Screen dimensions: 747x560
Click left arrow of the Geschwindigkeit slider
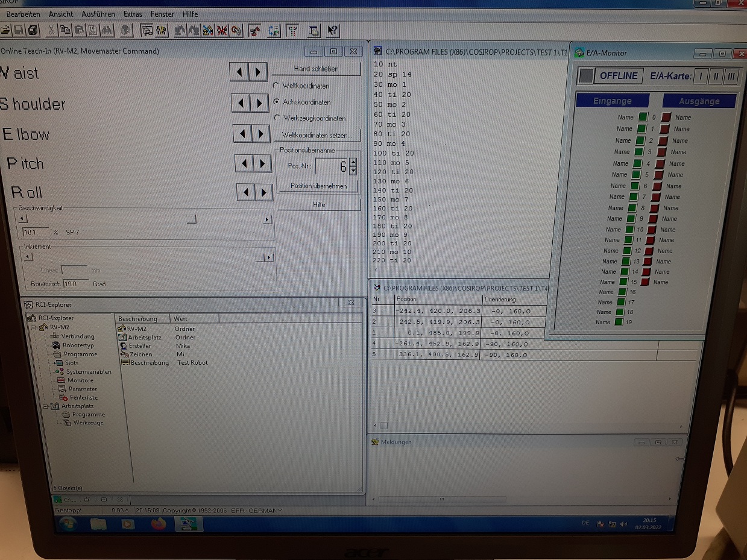(23, 219)
